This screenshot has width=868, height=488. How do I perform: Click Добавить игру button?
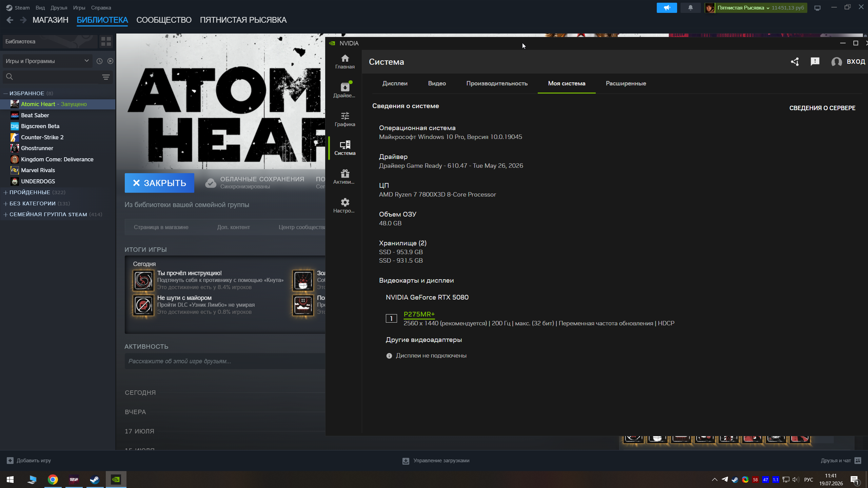[x=29, y=461]
